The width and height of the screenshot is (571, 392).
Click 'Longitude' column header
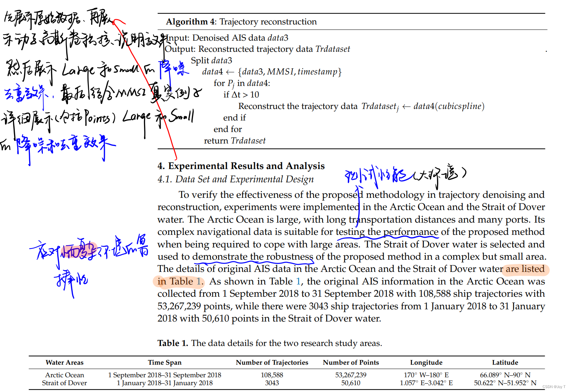click(x=426, y=363)
